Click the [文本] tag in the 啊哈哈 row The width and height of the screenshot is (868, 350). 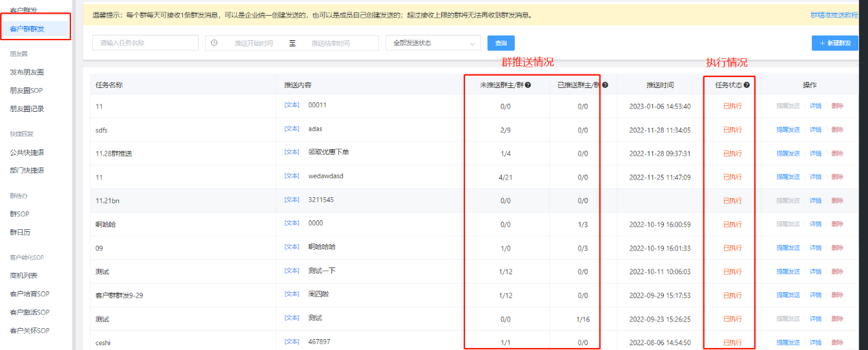coord(292,223)
